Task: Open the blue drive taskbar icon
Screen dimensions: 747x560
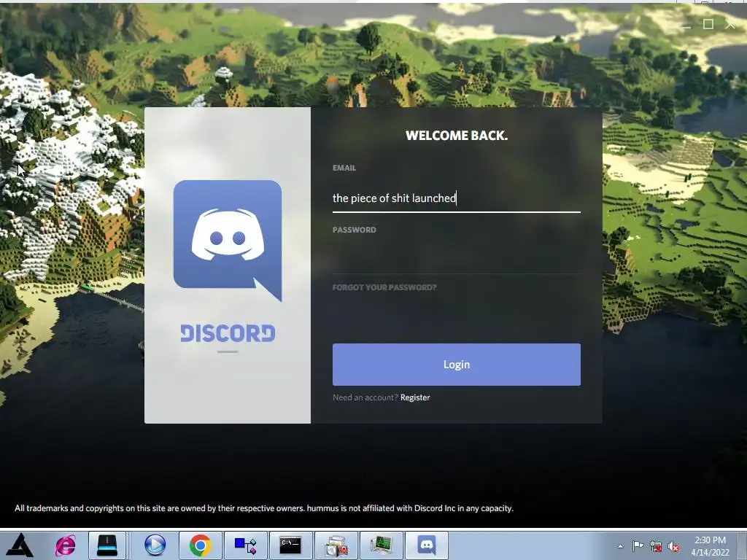Action: (x=107, y=545)
